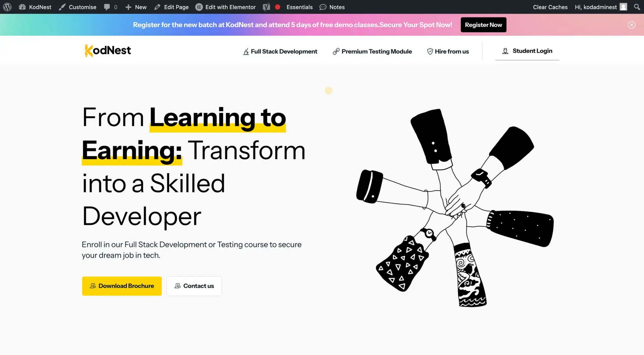Image resolution: width=644 pixels, height=355 pixels.
Task: Click the red Yoast status dot
Action: click(x=277, y=7)
